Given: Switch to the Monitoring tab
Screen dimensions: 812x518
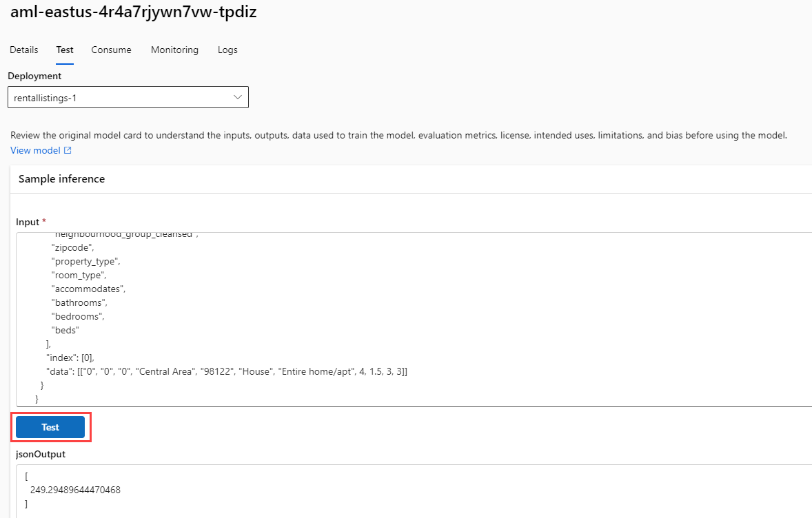Looking at the screenshot, I should click(174, 50).
